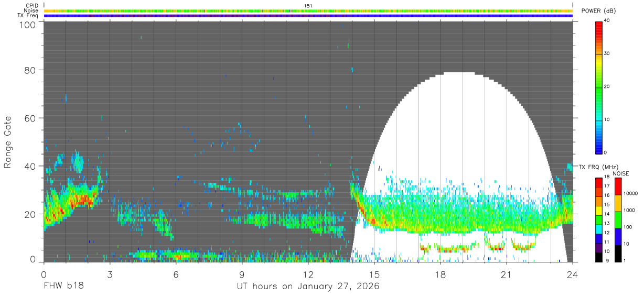Click the 100 tick on Range Gate axis

[x=28, y=25]
